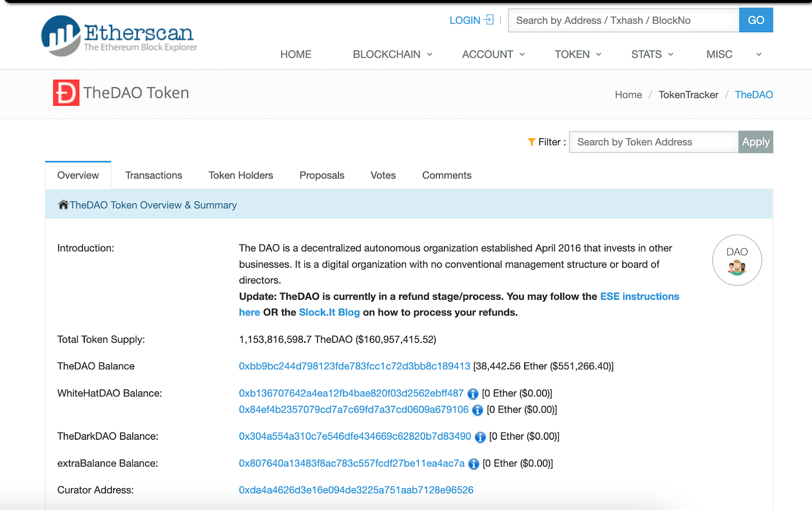Viewport: 812px width, 510px height.
Task: Open Curator Address 0xda4a4626d3e1
Action: [356, 490]
